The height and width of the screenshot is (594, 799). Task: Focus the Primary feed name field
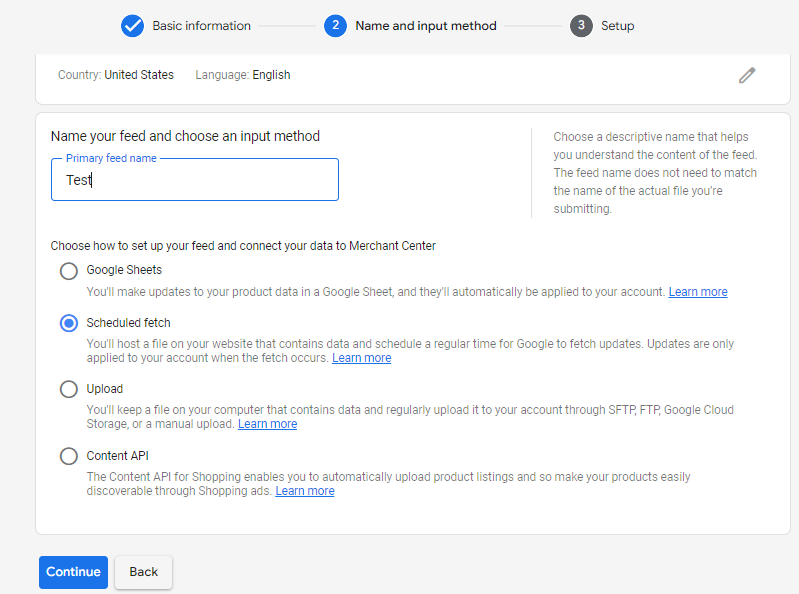pyautogui.click(x=195, y=180)
